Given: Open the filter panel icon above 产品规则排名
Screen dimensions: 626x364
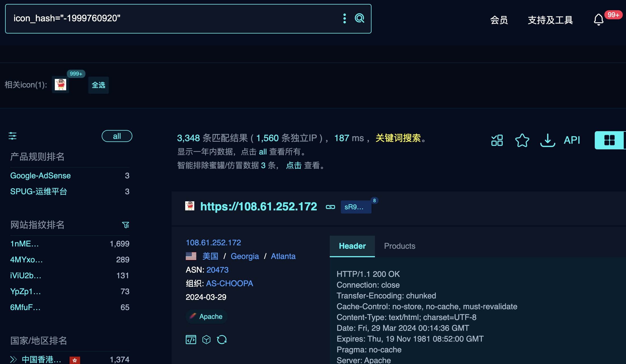Looking at the screenshot, I should click(13, 136).
